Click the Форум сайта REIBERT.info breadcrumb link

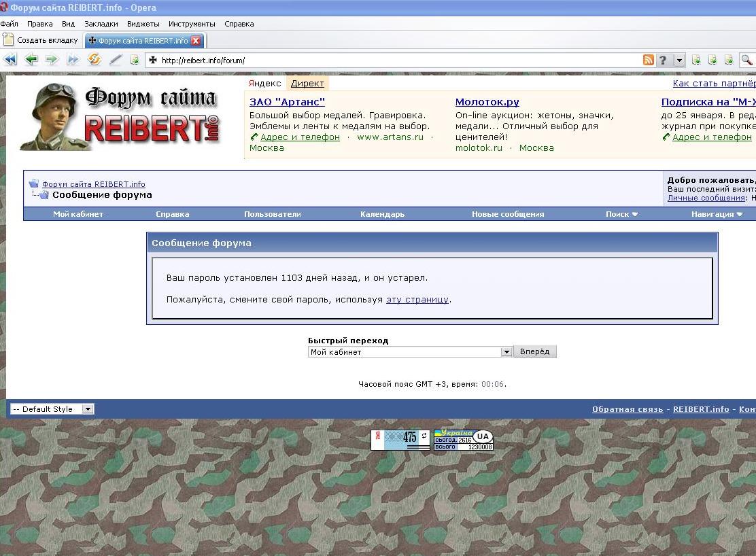pos(94,184)
